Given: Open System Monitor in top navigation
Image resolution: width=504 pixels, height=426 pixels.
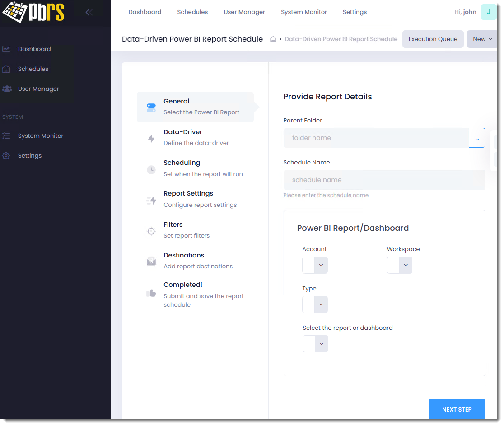Looking at the screenshot, I should [x=304, y=12].
